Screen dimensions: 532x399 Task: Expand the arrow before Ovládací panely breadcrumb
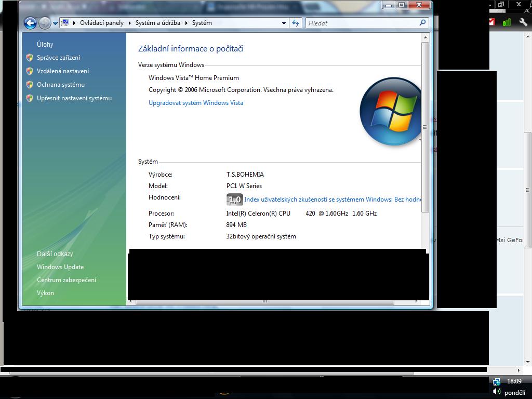[74, 23]
